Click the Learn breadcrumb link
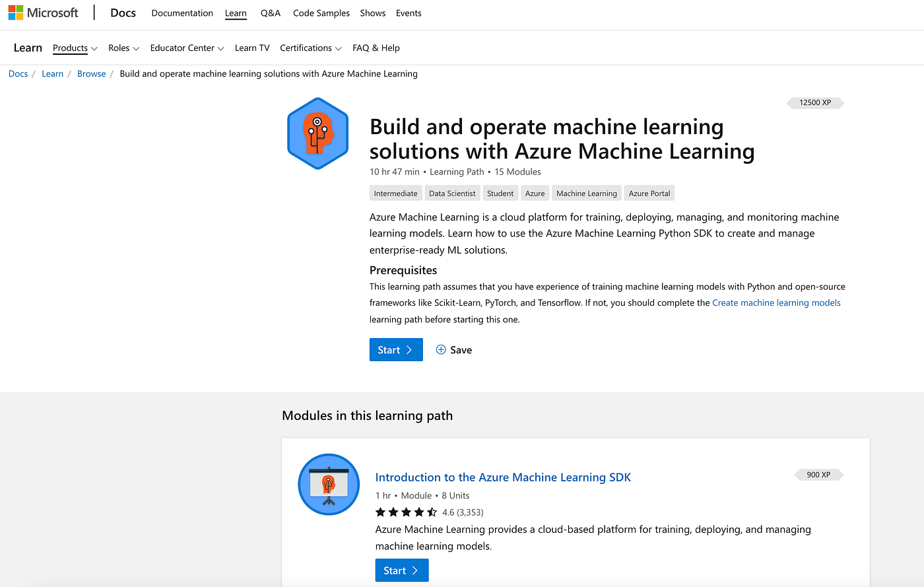 [52, 74]
